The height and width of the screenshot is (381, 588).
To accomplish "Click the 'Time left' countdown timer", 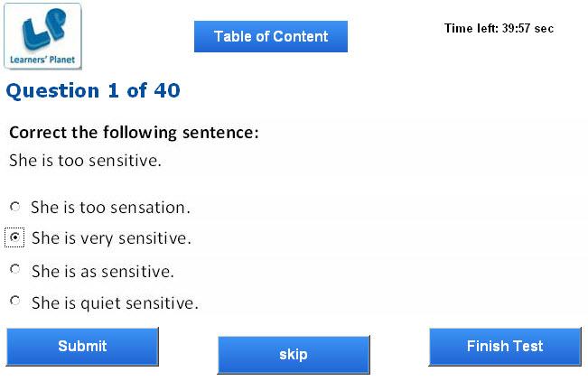I will click(x=499, y=29).
